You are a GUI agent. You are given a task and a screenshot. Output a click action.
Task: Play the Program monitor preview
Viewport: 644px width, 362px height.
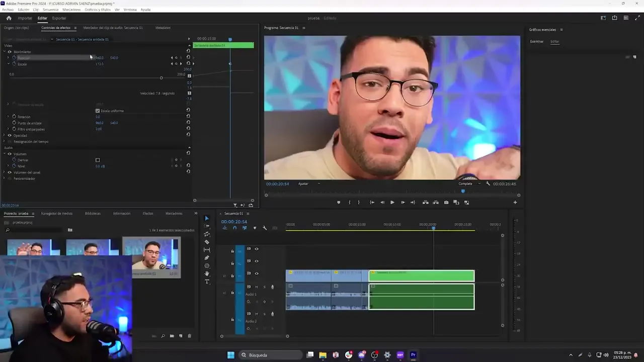point(392,202)
